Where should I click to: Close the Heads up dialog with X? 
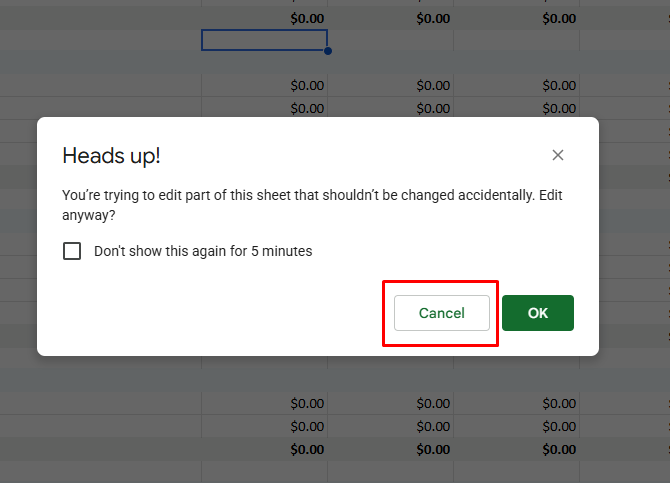click(558, 155)
